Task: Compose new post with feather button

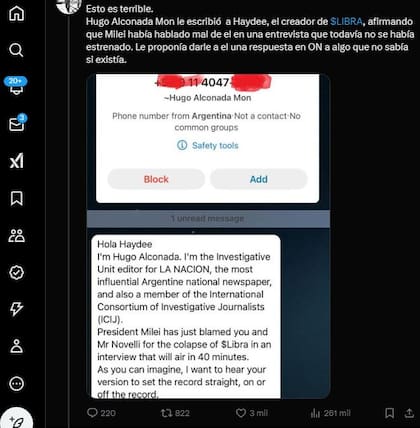Action: 16,419
